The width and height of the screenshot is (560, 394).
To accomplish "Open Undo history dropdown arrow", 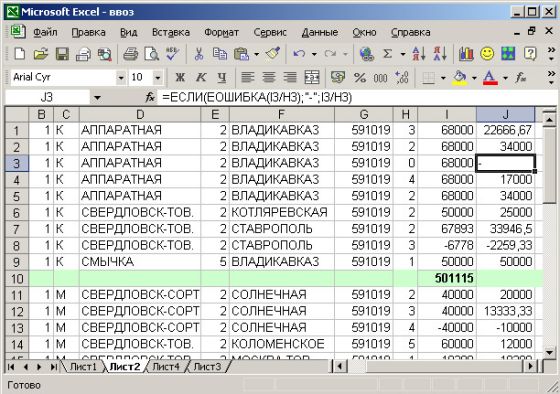I will click(314, 54).
